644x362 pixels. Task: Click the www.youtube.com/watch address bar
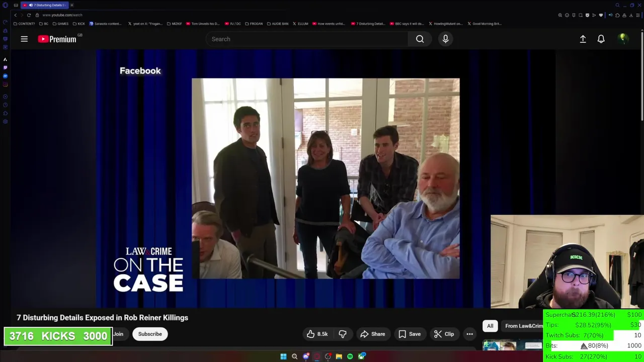pos(62,15)
